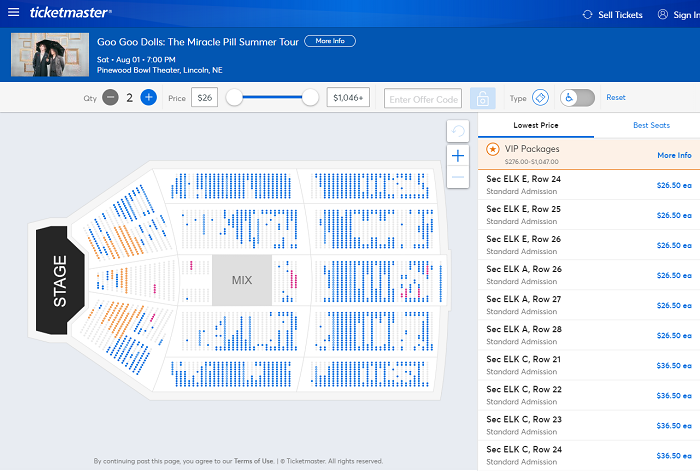Click the offer code unlock icon
Screen dimensions: 700x471
pyautogui.click(x=482, y=98)
